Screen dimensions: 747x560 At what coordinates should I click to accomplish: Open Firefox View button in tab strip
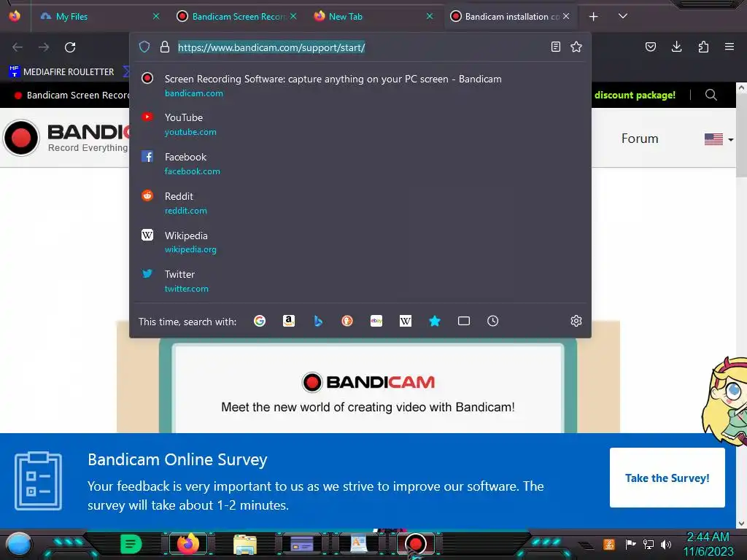tap(15, 16)
